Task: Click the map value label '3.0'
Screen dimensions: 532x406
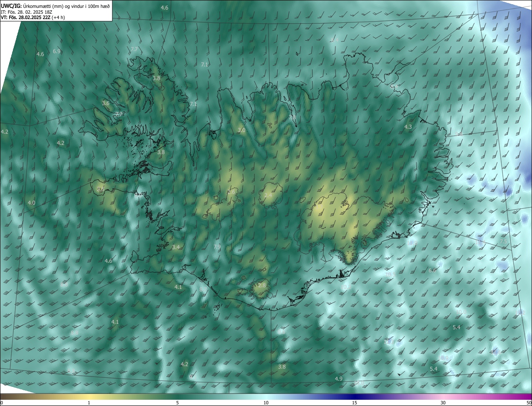Action: click(241, 130)
